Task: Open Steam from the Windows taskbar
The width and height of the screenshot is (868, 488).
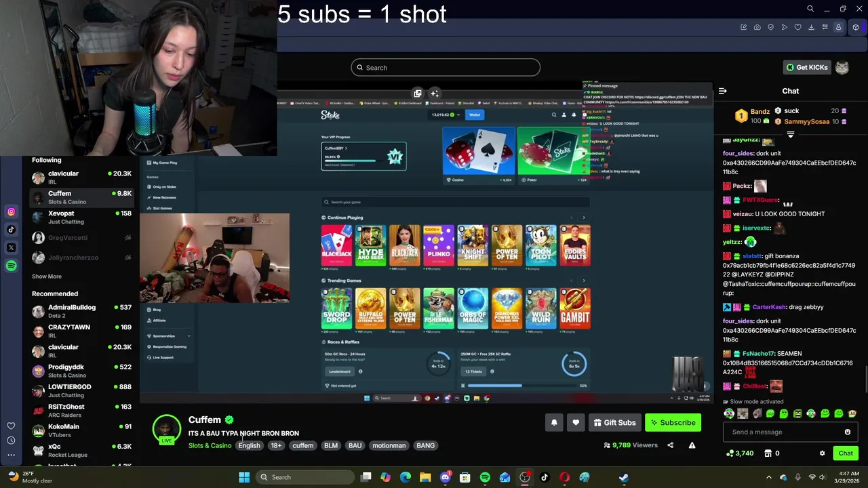Action: click(623, 477)
